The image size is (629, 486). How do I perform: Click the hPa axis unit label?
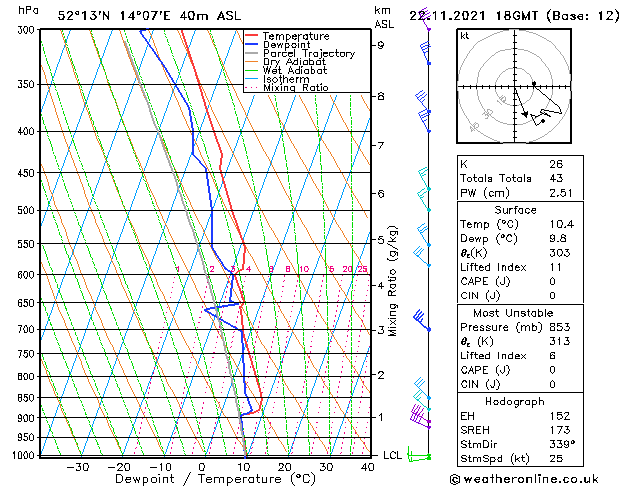[28, 11]
